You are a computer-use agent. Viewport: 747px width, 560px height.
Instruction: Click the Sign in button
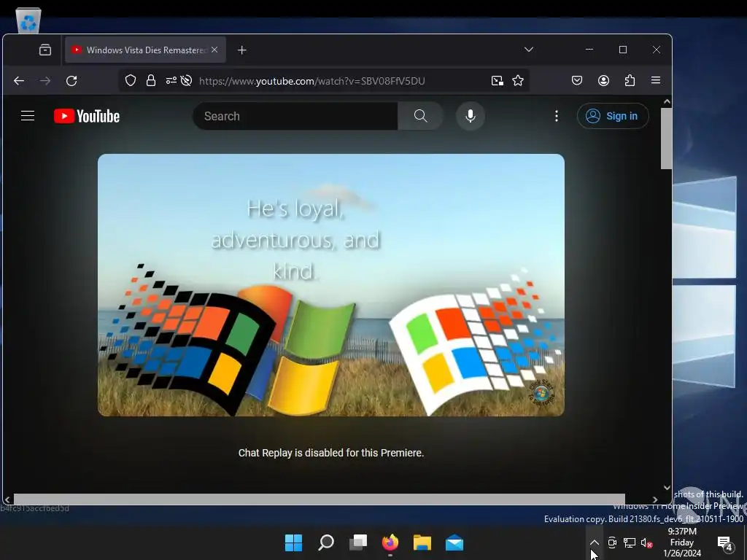(613, 116)
